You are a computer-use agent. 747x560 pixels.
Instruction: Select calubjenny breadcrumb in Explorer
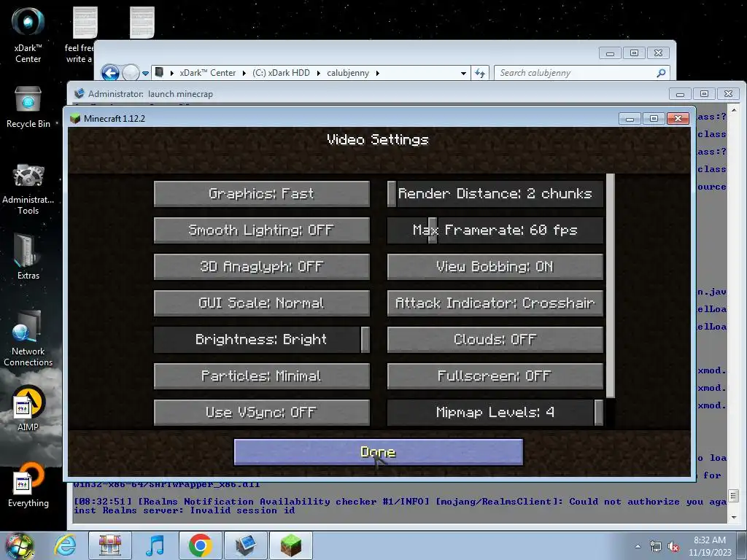tap(348, 73)
